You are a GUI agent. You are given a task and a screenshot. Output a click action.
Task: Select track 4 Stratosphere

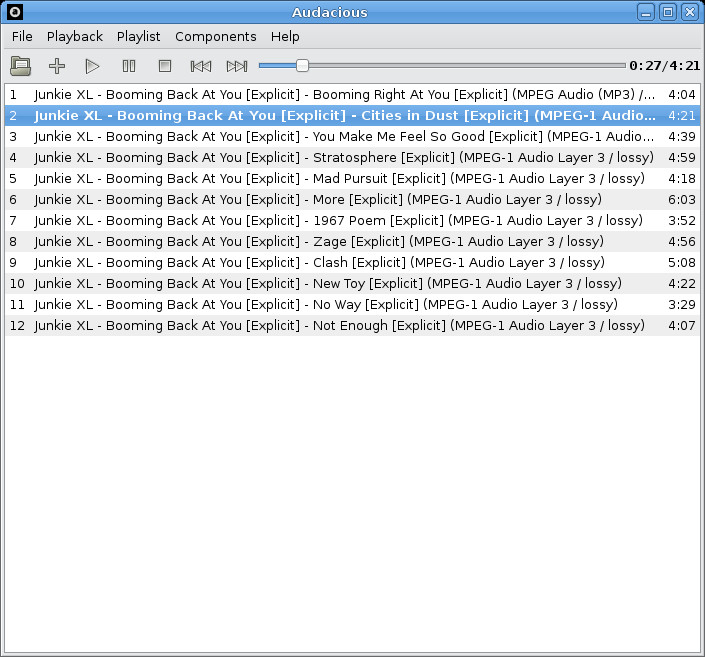coord(352,157)
